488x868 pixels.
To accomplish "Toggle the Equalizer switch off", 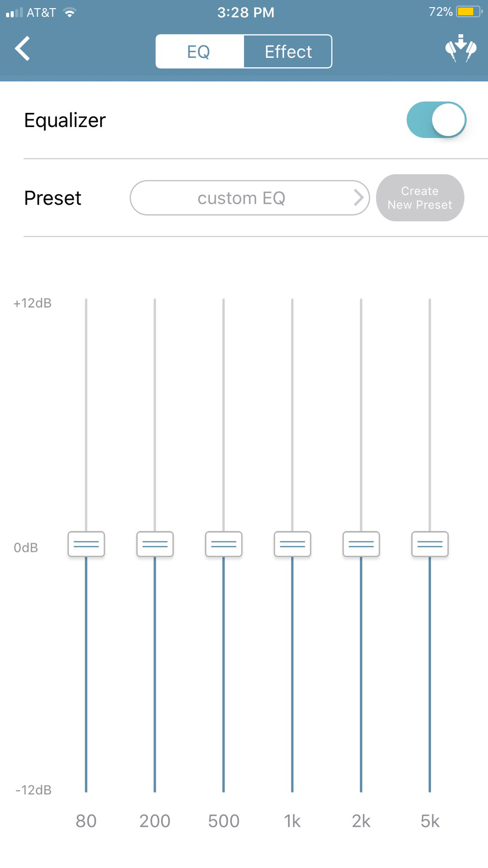I will [436, 120].
